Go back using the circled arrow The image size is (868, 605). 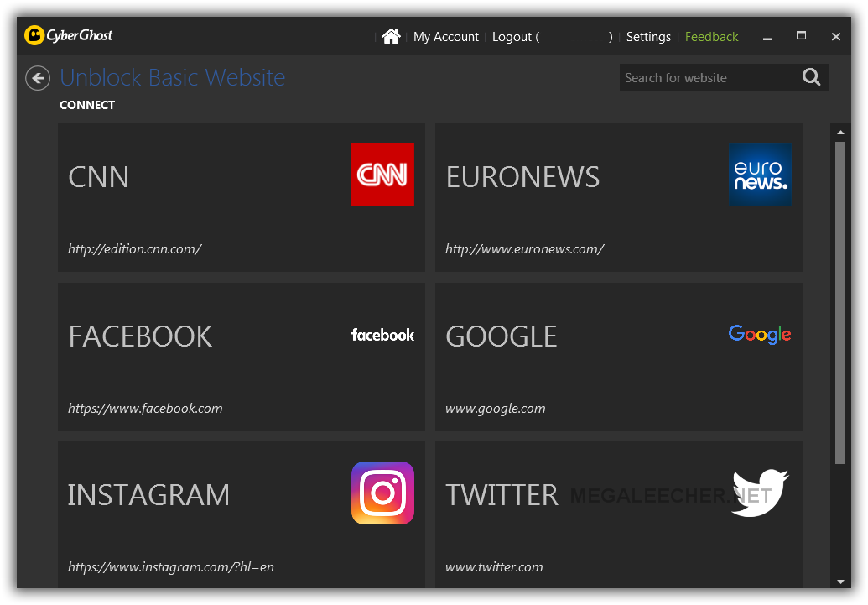38,78
